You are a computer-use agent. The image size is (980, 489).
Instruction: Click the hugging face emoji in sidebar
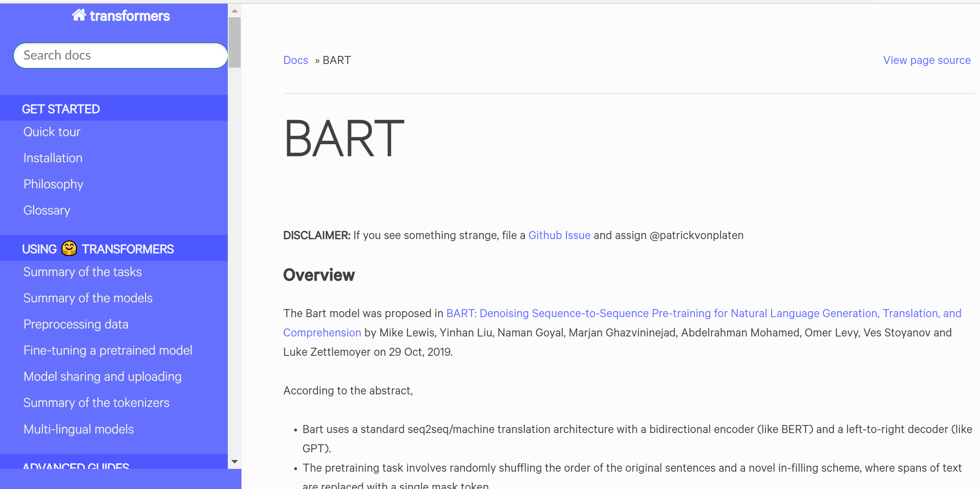click(x=69, y=248)
